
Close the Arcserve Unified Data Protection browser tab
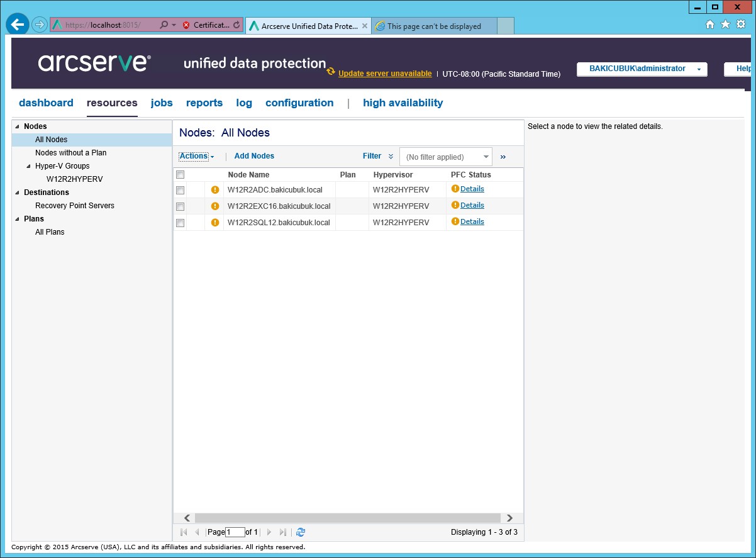[365, 26]
